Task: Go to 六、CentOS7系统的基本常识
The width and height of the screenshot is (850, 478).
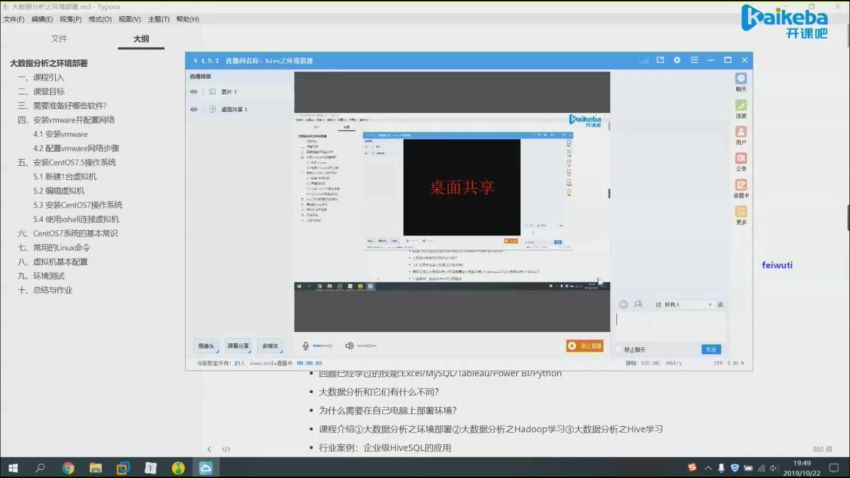Action: 68,233
